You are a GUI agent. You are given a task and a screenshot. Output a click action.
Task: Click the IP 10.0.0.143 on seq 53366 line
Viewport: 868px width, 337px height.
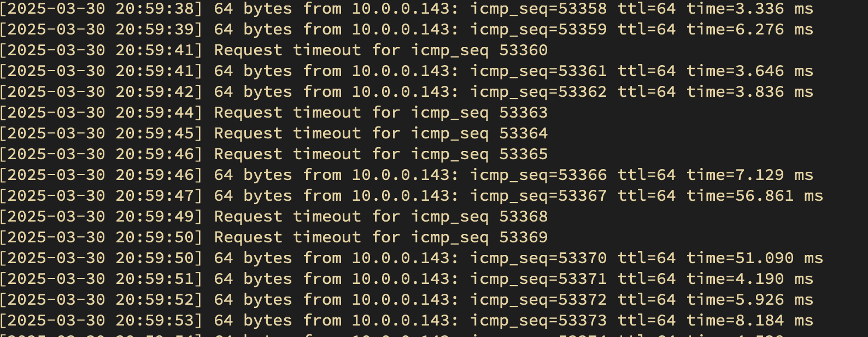coord(404,175)
